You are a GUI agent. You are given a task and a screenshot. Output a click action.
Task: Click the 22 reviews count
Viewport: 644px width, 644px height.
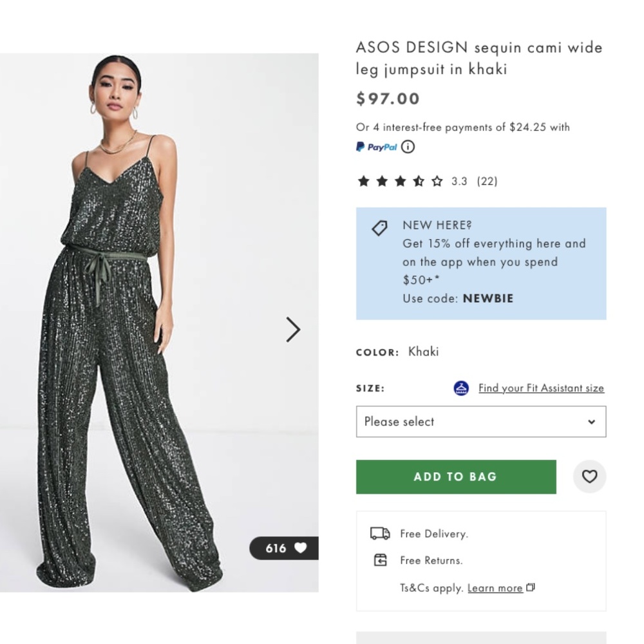point(487,181)
